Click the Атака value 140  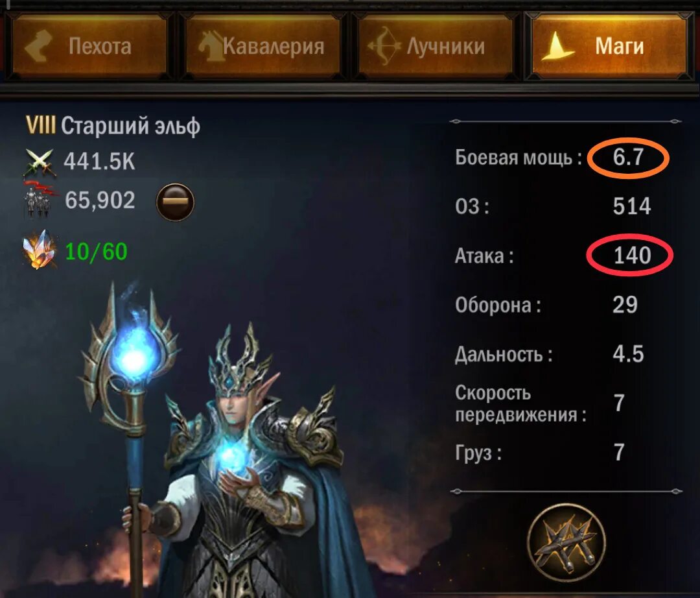coord(632,255)
